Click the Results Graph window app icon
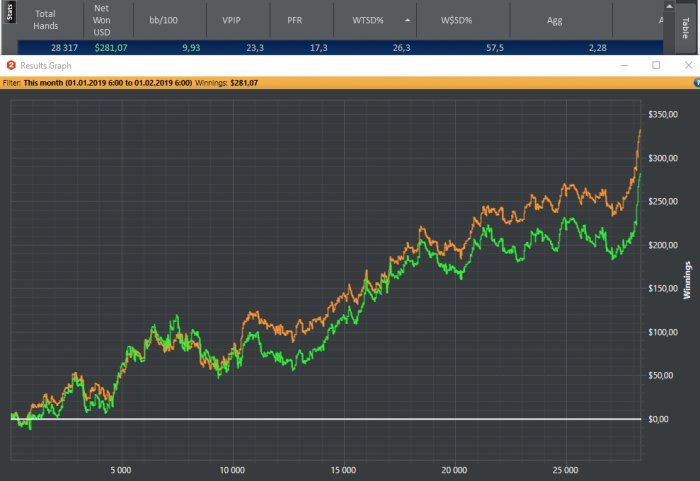This screenshot has width=700, height=481. pyautogui.click(x=11, y=65)
